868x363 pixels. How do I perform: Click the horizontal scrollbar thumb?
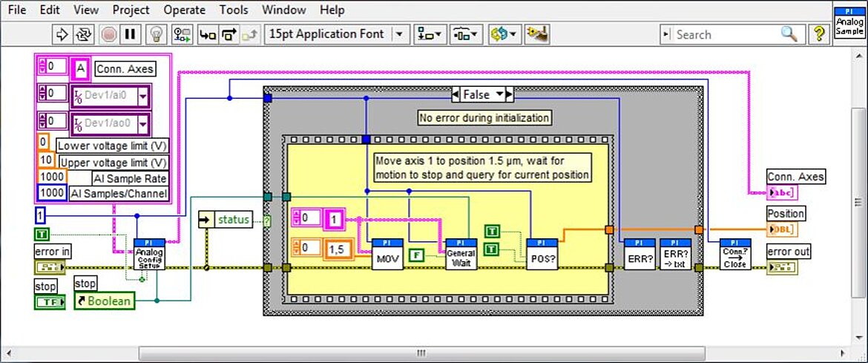(422, 353)
